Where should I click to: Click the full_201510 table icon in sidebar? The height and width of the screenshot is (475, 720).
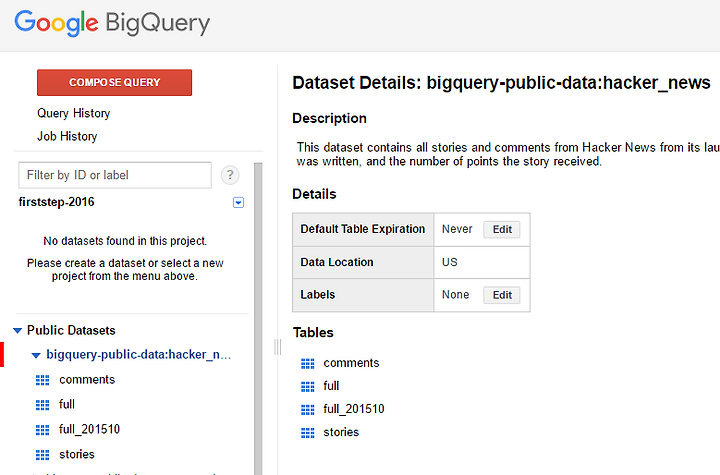(x=42, y=430)
